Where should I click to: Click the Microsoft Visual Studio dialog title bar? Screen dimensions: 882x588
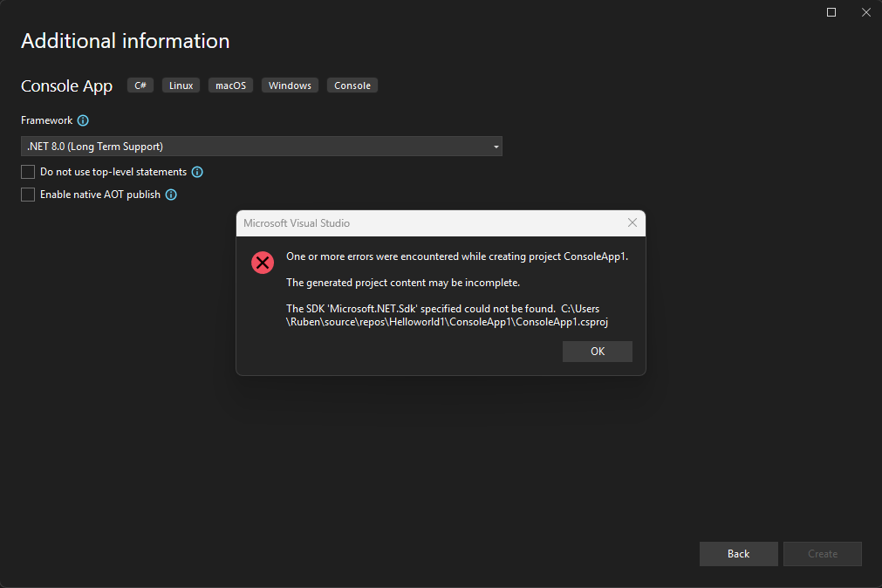click(419, 223)
